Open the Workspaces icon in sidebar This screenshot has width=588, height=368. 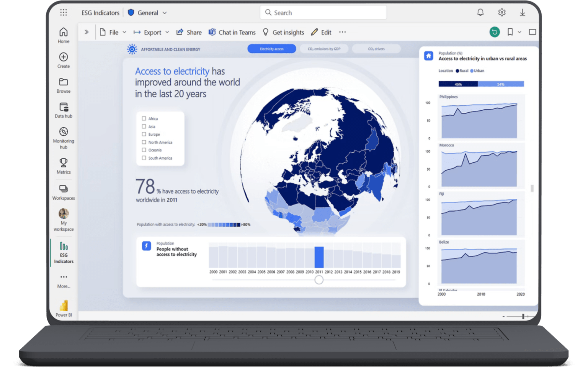click(64, 189)
